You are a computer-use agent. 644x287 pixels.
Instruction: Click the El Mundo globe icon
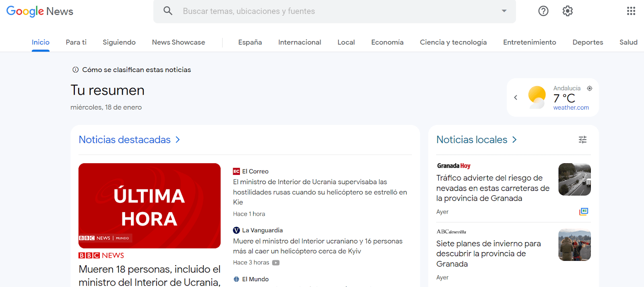236,279
